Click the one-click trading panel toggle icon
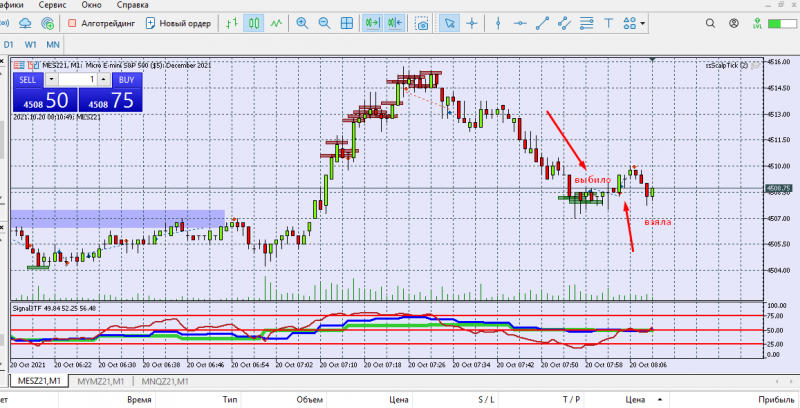 33,65
